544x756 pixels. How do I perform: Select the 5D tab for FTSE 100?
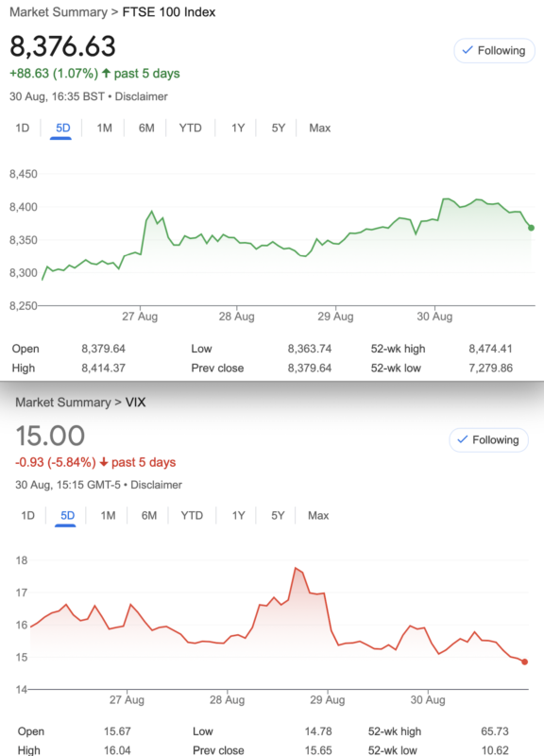pyautogui.click(x=62, y=128)
